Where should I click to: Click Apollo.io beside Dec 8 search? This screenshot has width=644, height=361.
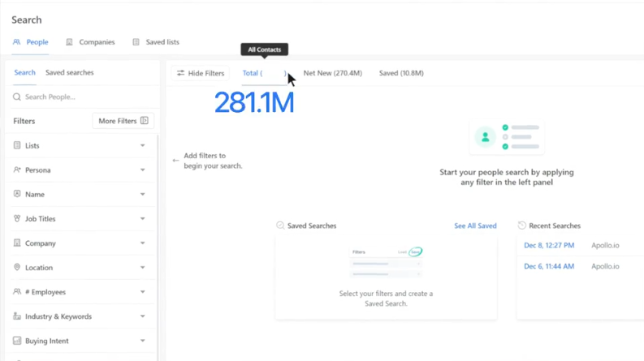(x=605, y=245)
